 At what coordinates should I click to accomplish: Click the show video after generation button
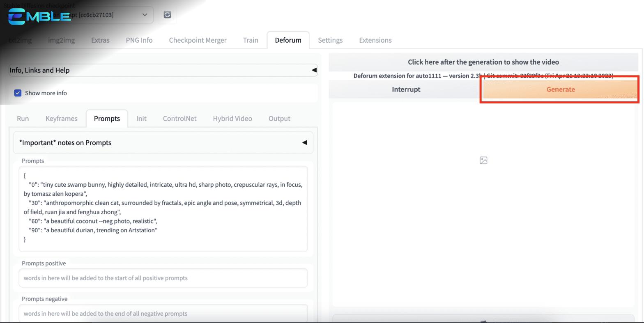[483, 62]
